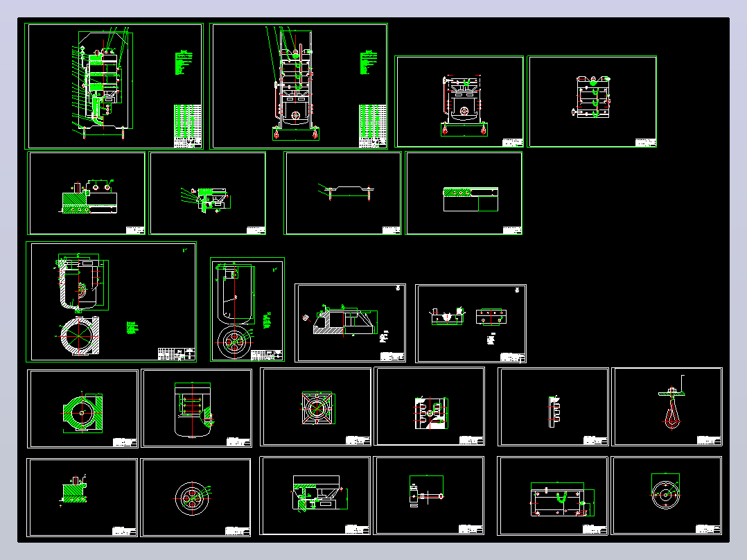Open the upper frame sheet with green hooks

(x=592, y=101)
